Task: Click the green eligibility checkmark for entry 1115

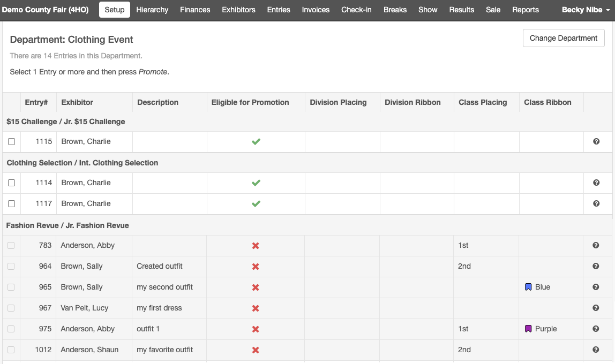Action: click(256, 141)
